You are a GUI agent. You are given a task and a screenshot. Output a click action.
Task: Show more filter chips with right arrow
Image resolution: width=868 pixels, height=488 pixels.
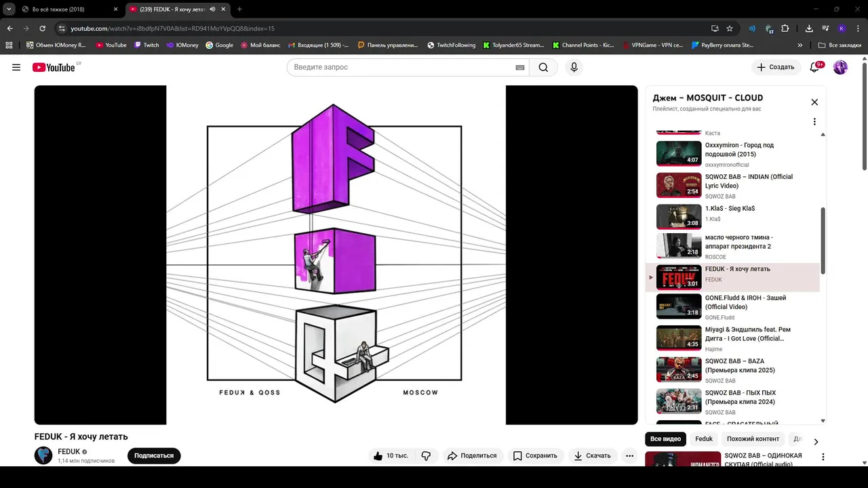tap(816, 441)
